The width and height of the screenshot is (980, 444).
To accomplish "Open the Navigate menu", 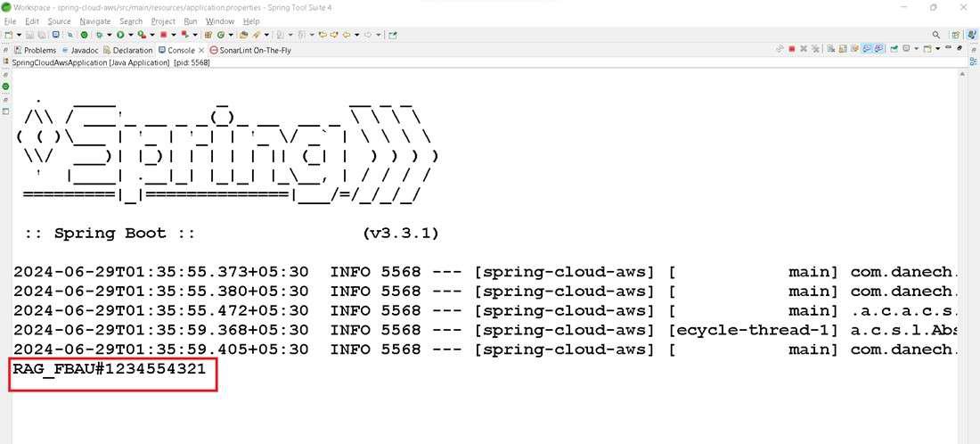I will [x=95, y=21].
